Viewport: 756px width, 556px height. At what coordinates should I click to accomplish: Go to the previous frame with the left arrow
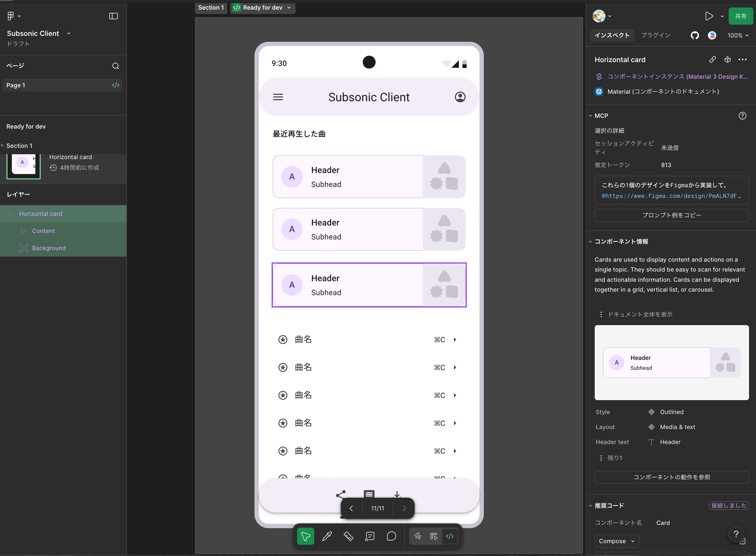tap(351, 508)
